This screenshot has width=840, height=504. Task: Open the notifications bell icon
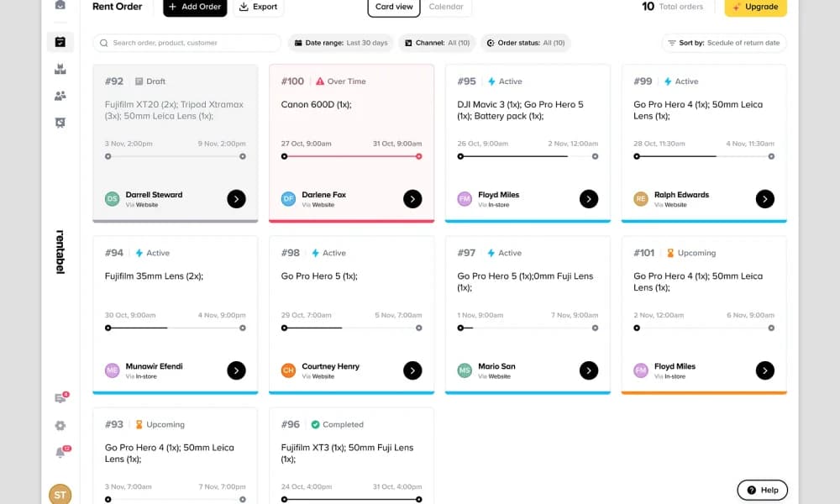point(61,453)
